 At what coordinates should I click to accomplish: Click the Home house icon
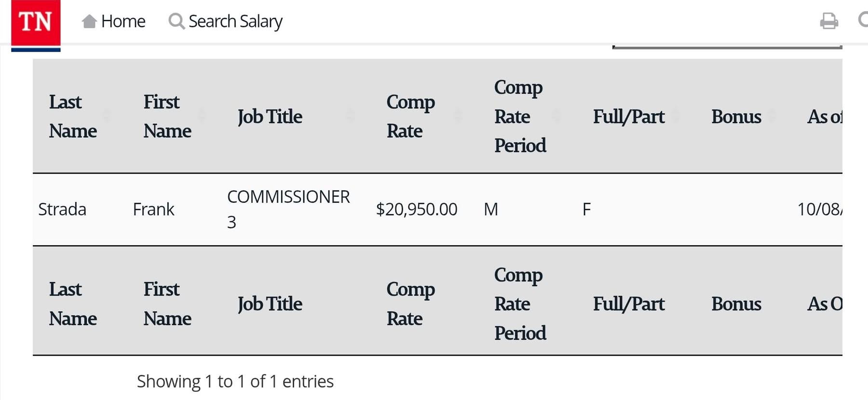(89, 21)
